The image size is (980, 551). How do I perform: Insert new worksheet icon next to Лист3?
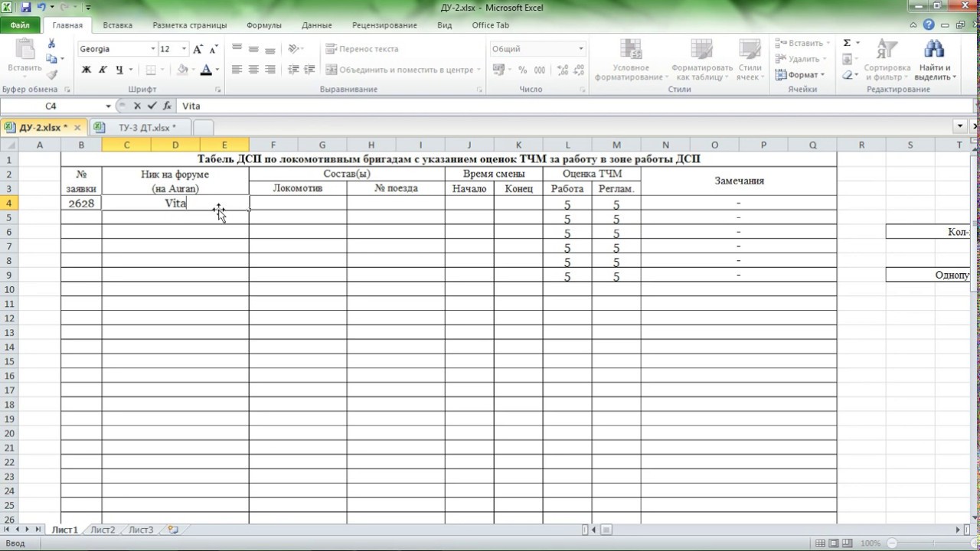pos(173,530)
